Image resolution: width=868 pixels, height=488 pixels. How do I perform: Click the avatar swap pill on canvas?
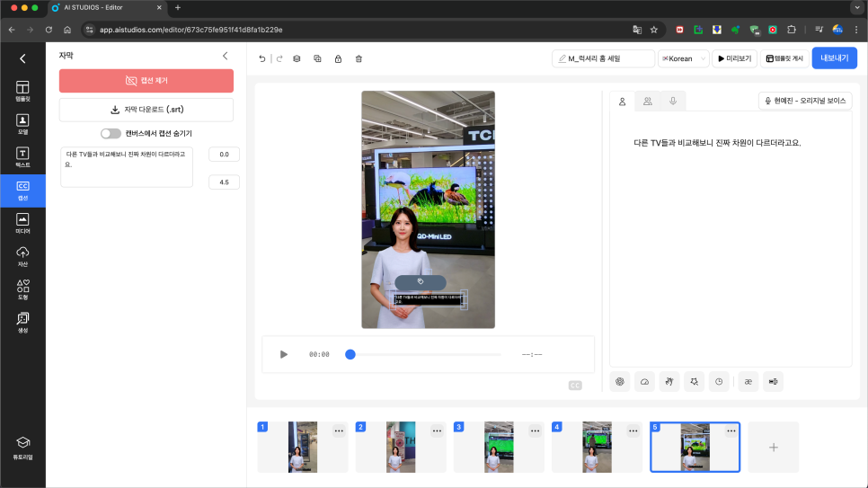point(421,282)
